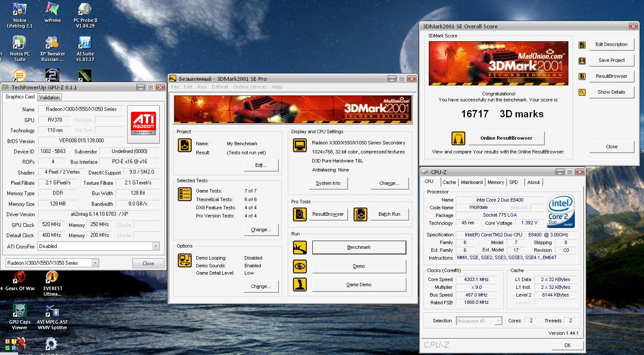Open the graphics card selector dropdown in GPU-Z
644x355 pixels.
click(x=95, y=263)
